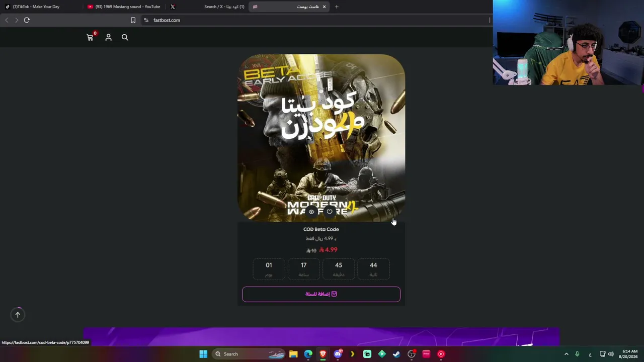The width and height of the screenshot is (644, 362).
Task: Show hidden system tray icons
Action: [566, 354]
